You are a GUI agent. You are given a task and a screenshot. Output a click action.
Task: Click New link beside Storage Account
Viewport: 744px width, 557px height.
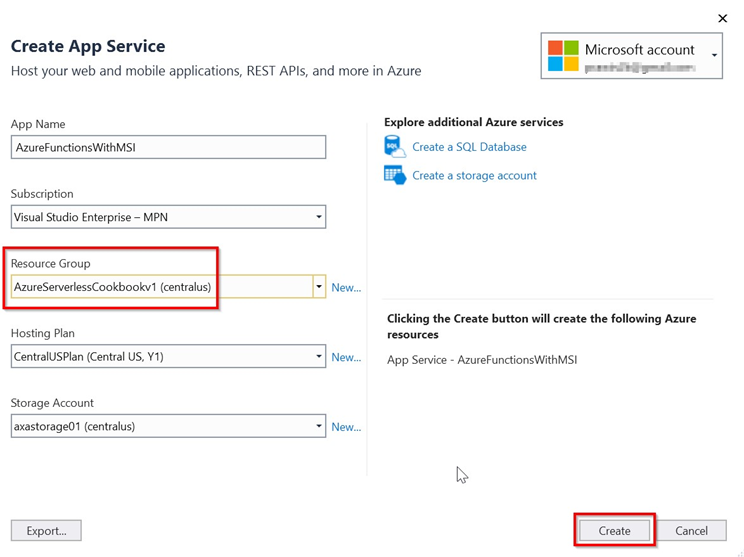point(346,427)
